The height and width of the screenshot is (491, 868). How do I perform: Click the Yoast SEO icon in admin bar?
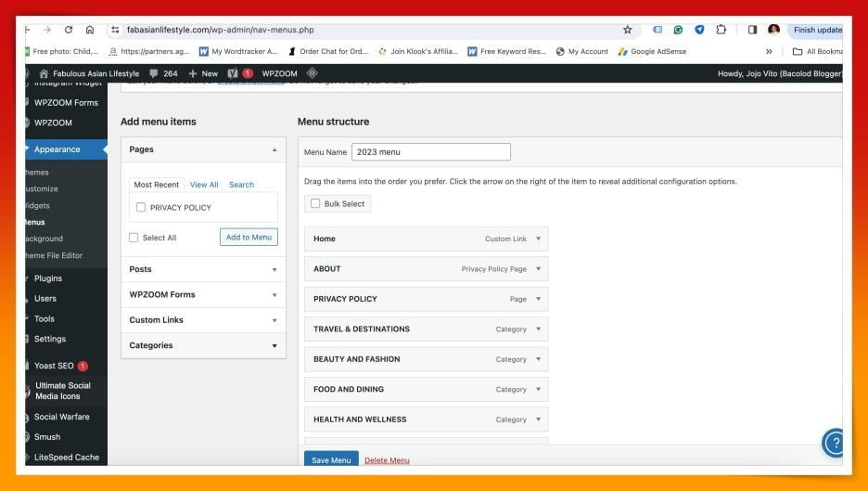tap(233, 73)
